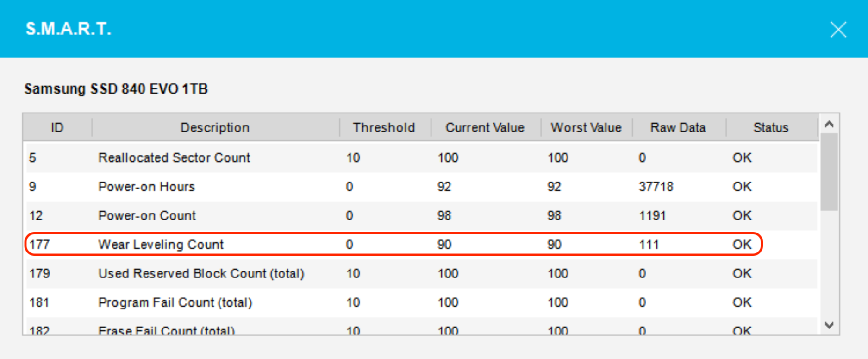Image resolution: width=868 pixels, height=359 pixels.
Task: Click the Samsung SSD 840 EVO 1TB label
Action: click(116, 89)
